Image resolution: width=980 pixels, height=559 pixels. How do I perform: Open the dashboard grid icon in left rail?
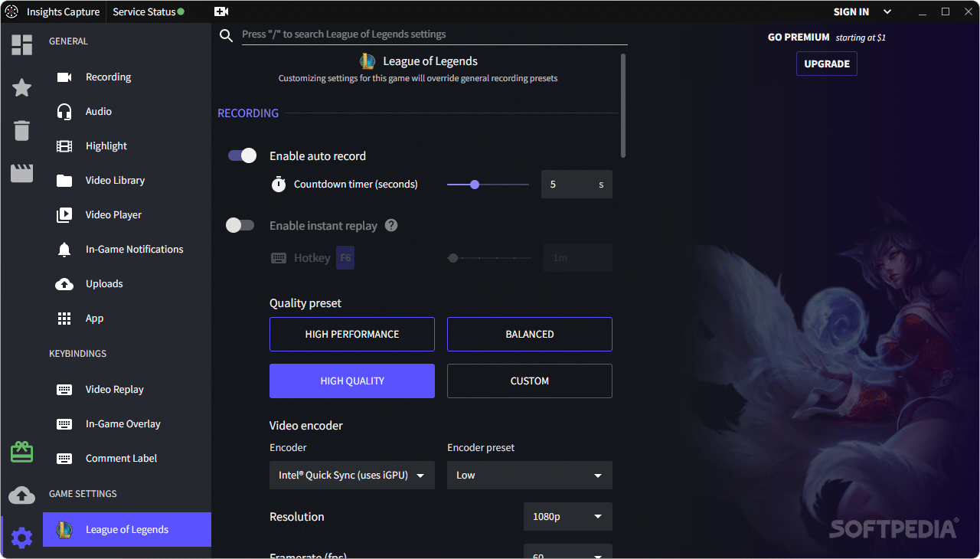(x=21, y=45)
